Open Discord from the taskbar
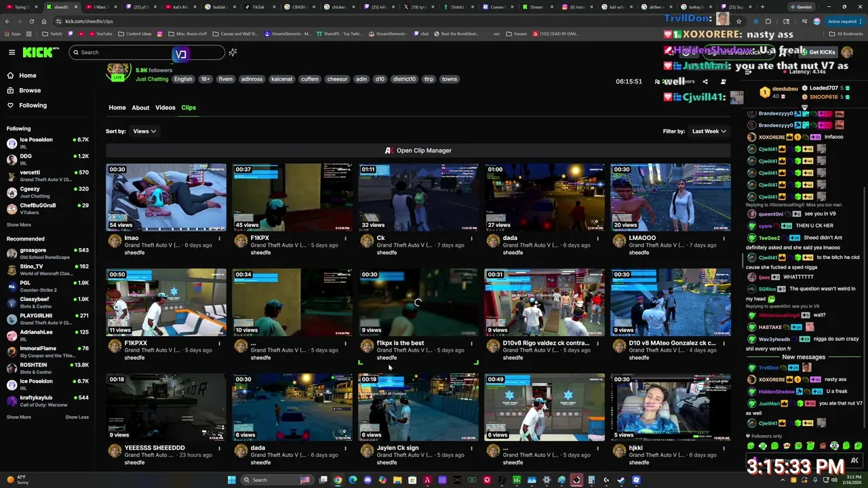 tap(368, 480)
